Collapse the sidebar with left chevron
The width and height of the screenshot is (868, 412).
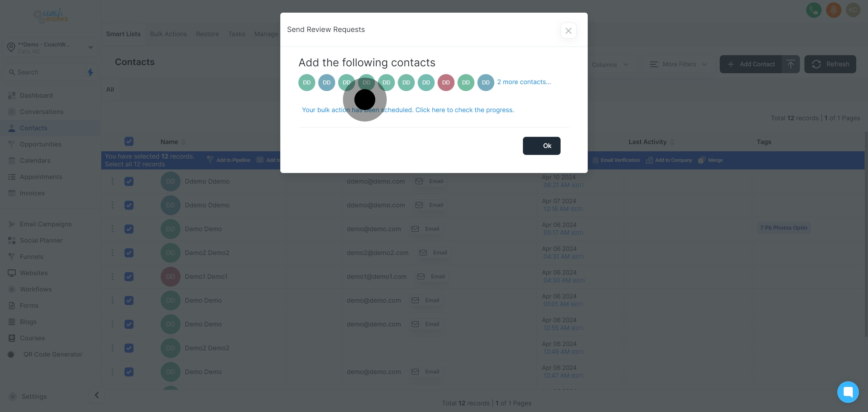click(97, 395)
